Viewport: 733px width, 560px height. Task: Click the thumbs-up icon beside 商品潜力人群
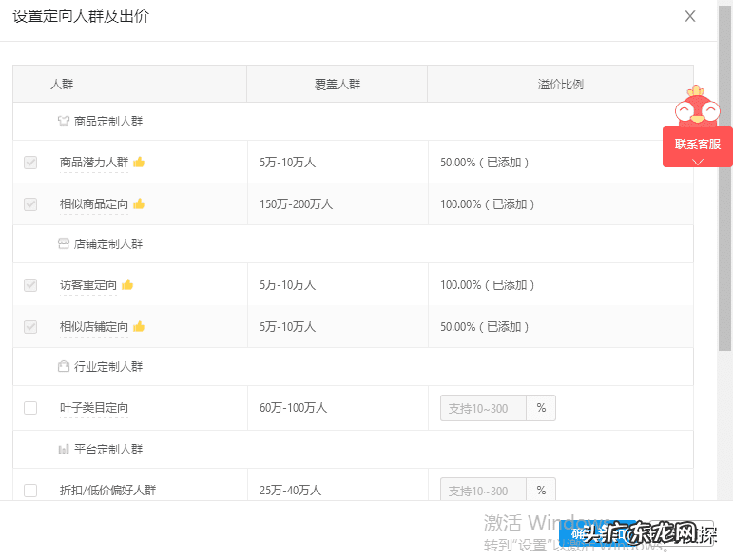pos(139,163)
